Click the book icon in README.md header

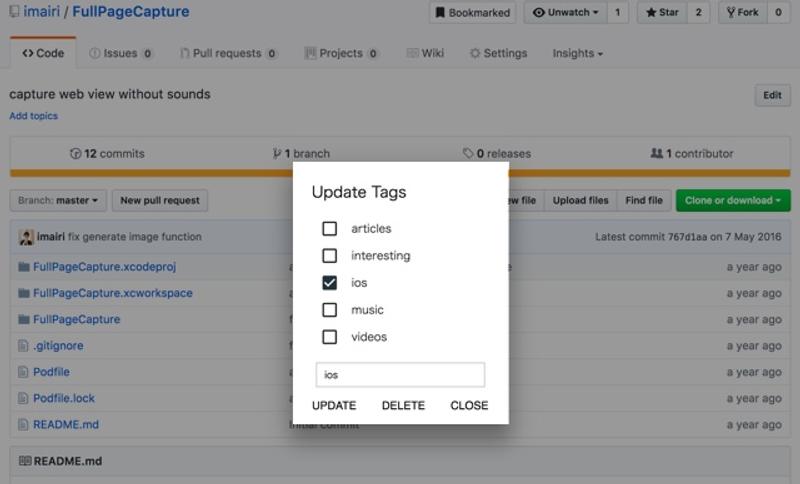[25, 461]
